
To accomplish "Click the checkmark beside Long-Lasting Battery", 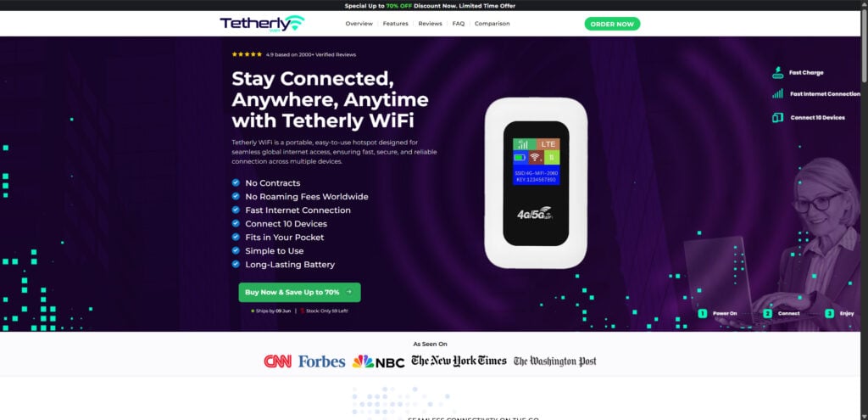I will [x=236, y=264].
